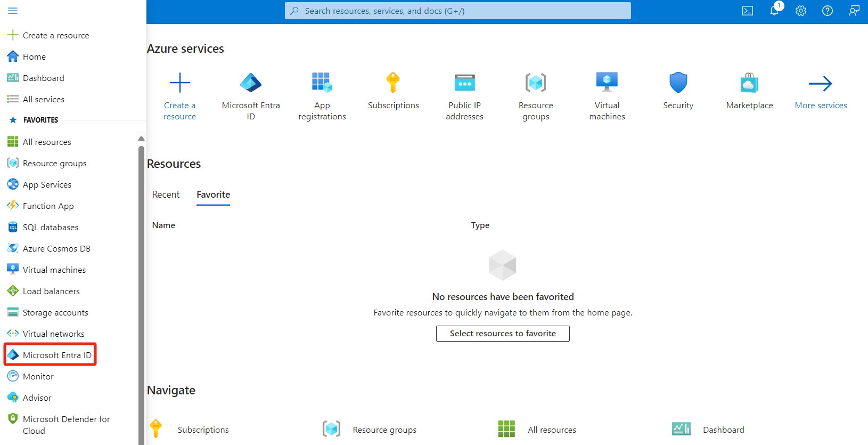
Task: Click Select resources to favorite button
Action: (503, 334)
